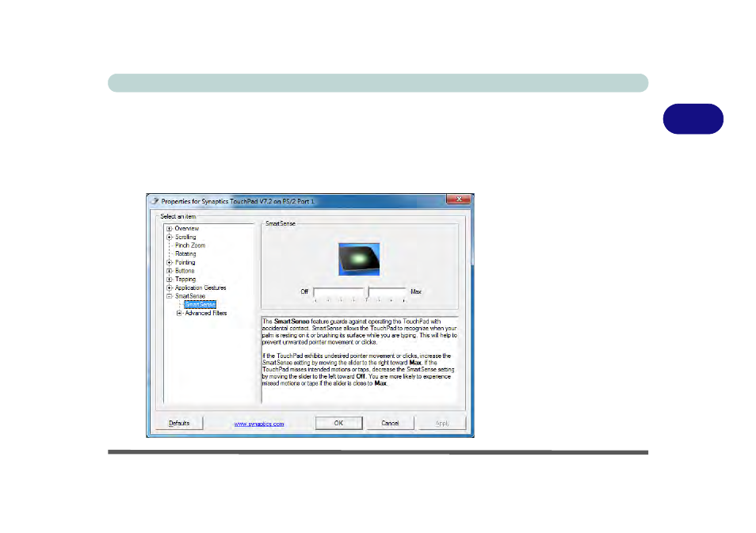Select Application Gestures item
Viewport: 756px width, 533px height.
coord(200,287)
